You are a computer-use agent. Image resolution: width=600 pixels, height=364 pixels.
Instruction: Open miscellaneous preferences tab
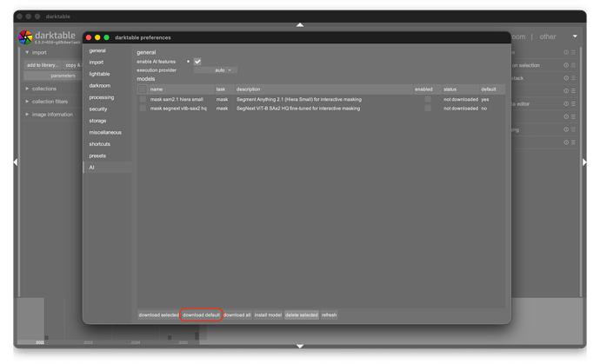coord(107,132)
